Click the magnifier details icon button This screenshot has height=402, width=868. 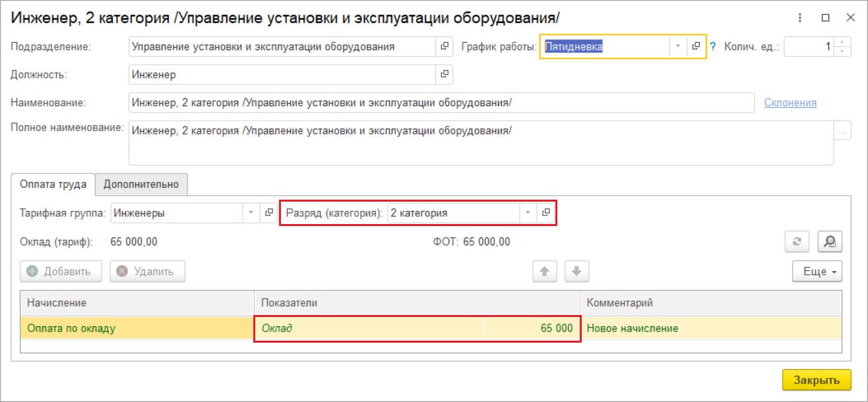coord(830,243)
